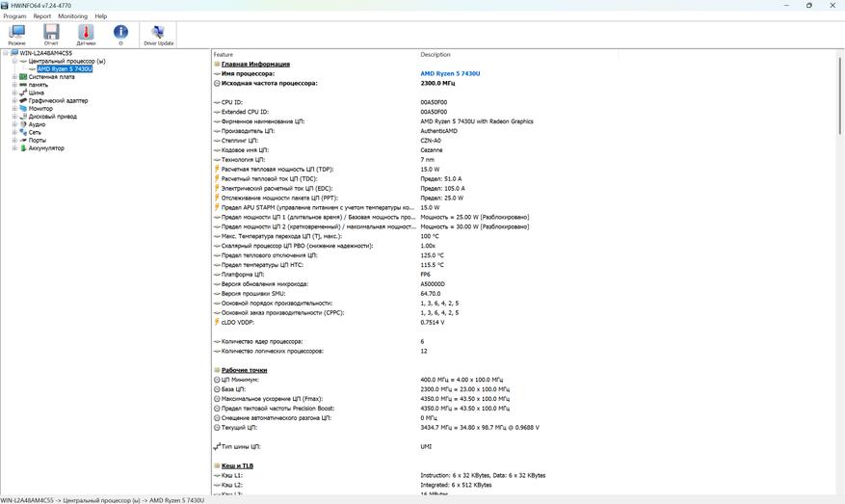The image size is (845, 504).
Task: Select the 'AuthenticAMD' manufacturer value
Action: pyautogui.click(x=438, y=131)
